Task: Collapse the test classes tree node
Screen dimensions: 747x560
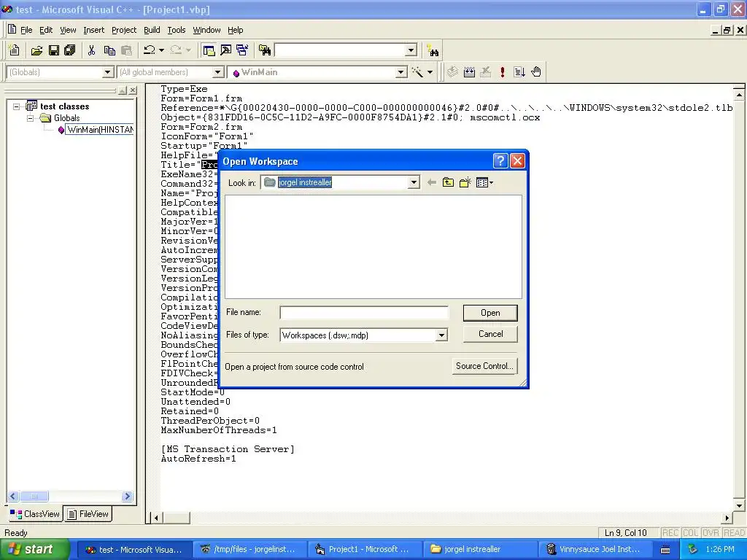Action: click(17, 106)
